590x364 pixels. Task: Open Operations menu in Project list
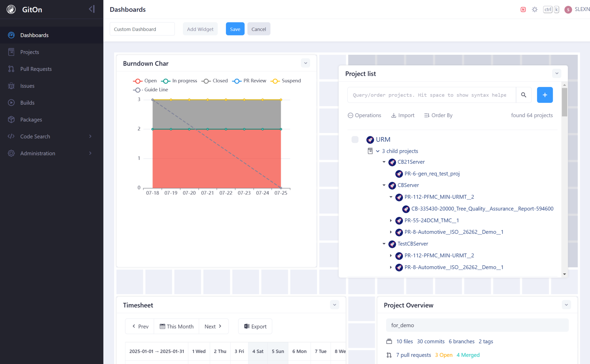pyautogui.click(x=364, y=115)
